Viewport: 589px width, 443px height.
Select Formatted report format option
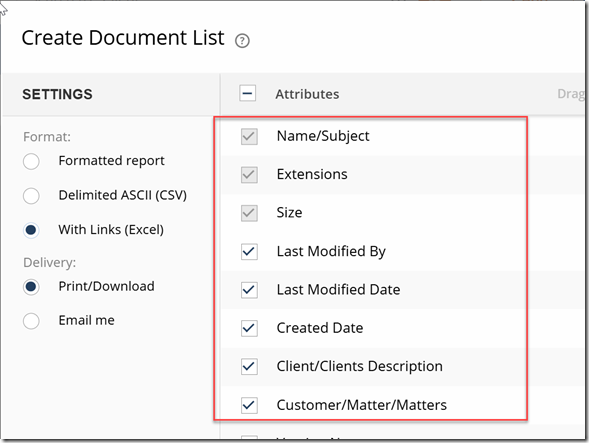pos(31,162)
